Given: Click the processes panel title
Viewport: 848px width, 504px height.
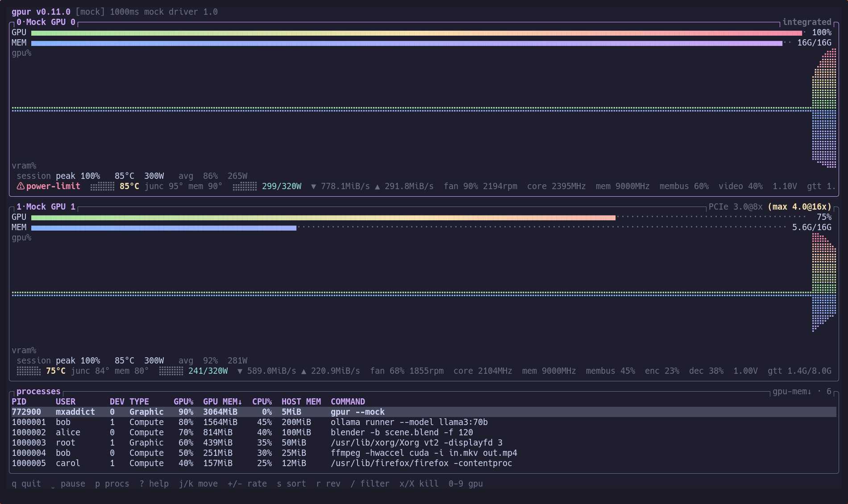Looking at the screenshot, I should tap(38, 391).
